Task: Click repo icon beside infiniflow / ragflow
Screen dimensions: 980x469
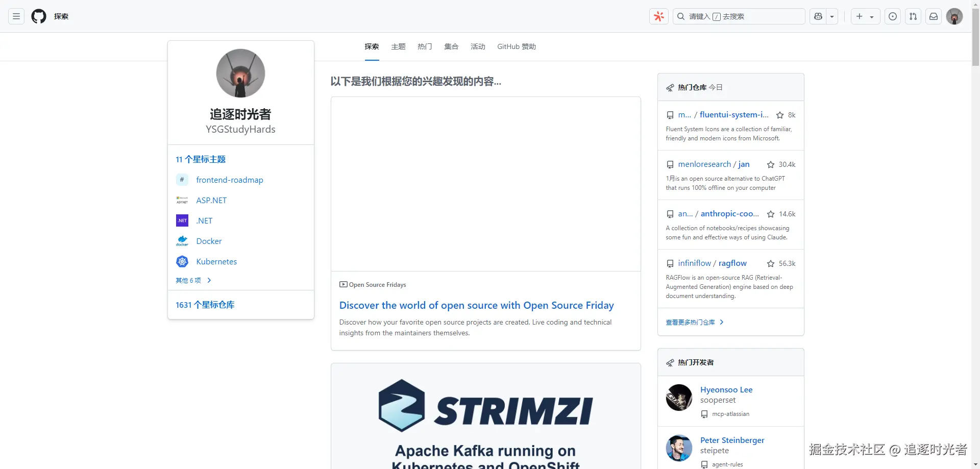Action: pos(670,264)
